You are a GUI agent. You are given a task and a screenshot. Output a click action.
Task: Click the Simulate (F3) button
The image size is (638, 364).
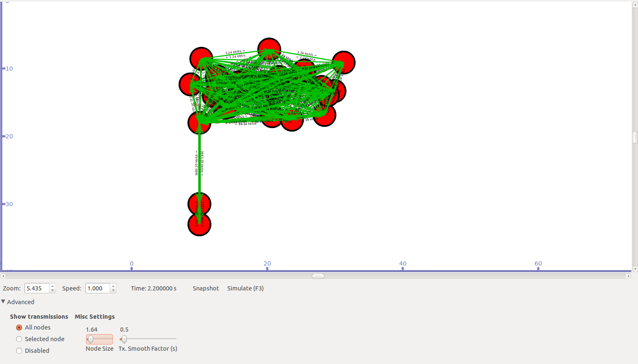(x=245, y=288)
